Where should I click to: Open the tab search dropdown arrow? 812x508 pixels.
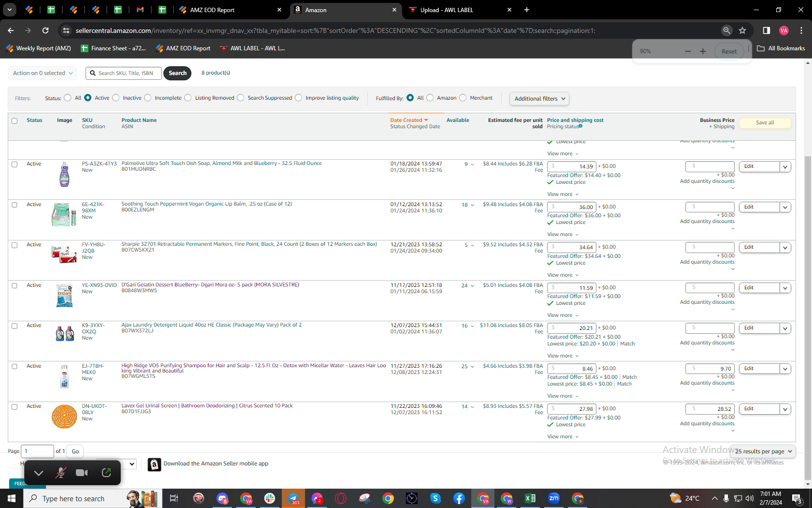click(x=10, y=10)
